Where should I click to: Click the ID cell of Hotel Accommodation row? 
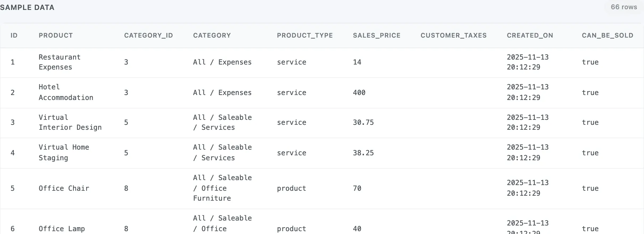coord(13,93)
